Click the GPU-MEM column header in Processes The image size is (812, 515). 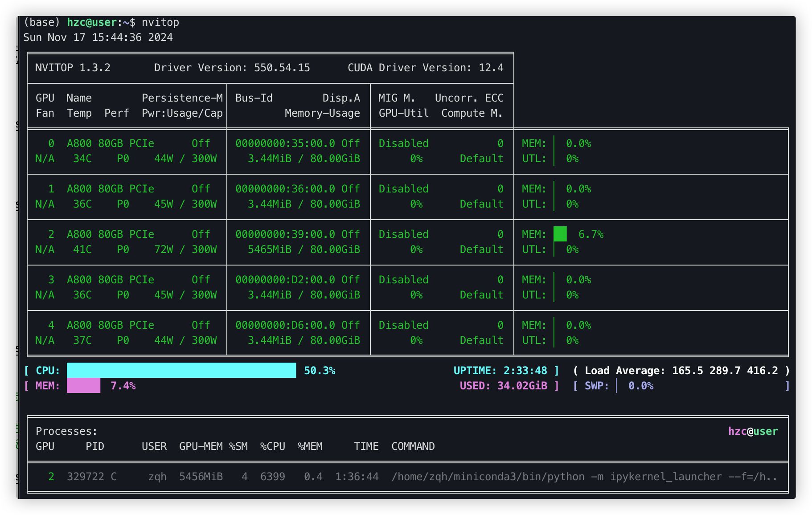tap(201, 446)
